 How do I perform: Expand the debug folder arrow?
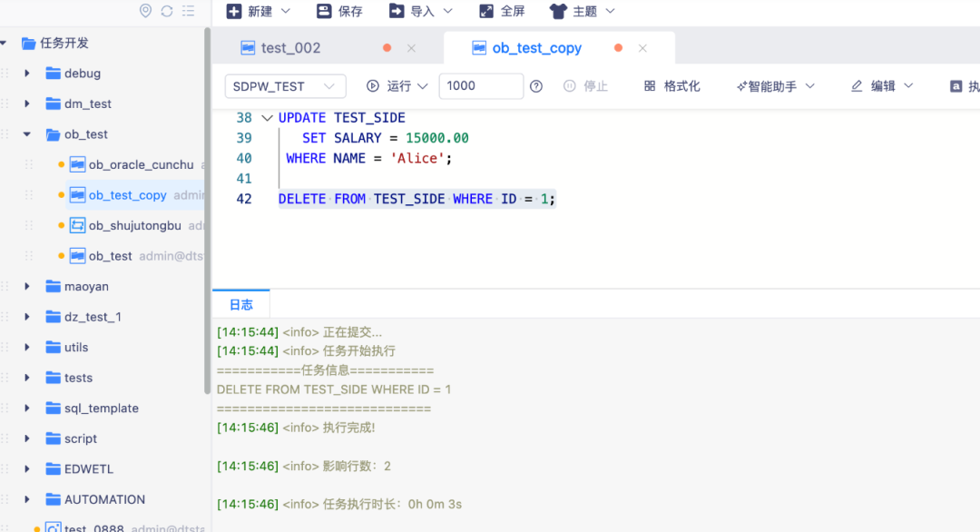click(x=27, y=74)
